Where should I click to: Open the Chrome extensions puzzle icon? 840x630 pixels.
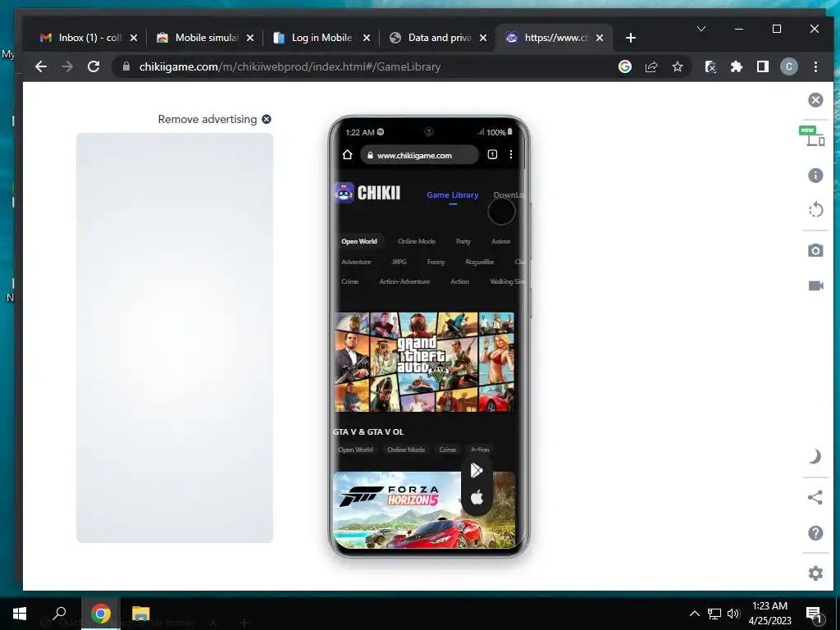coord(737,66)
